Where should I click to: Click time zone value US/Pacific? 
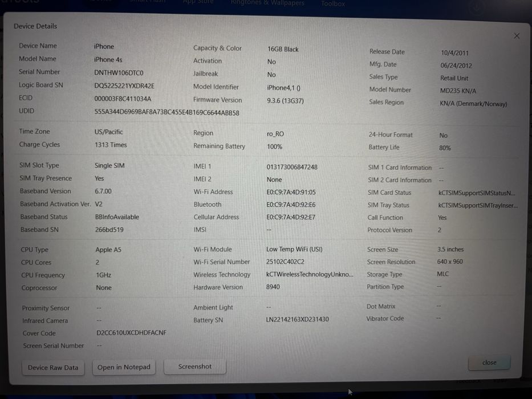108,132
